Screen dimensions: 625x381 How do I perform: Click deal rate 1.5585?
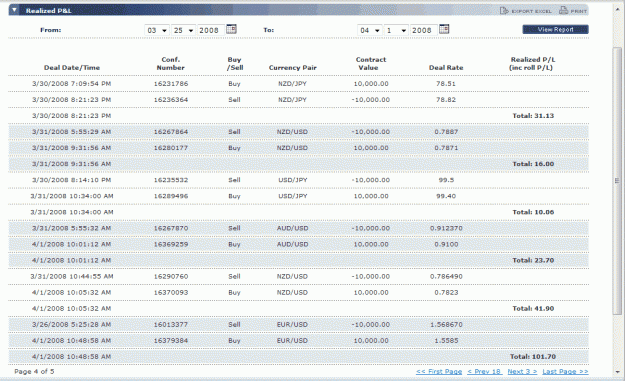(x=446, y=341)
